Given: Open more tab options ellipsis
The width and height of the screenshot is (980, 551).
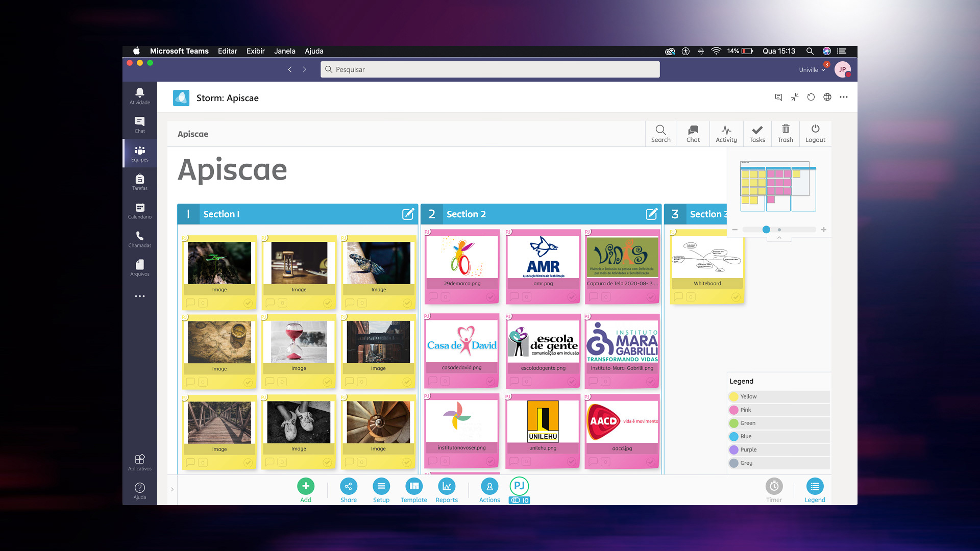Looking at the screenshot, I should point(844,97).
